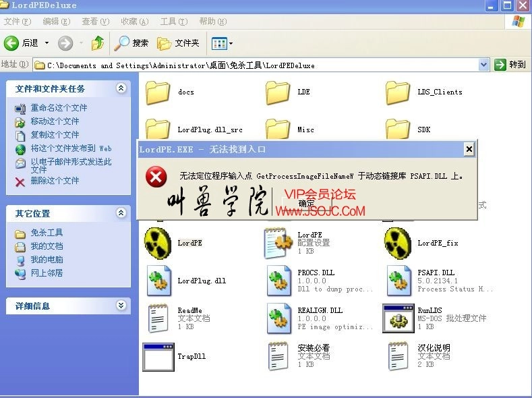Open the SDK folder
The image size is (532, 398).
click(x=398, y=129)
